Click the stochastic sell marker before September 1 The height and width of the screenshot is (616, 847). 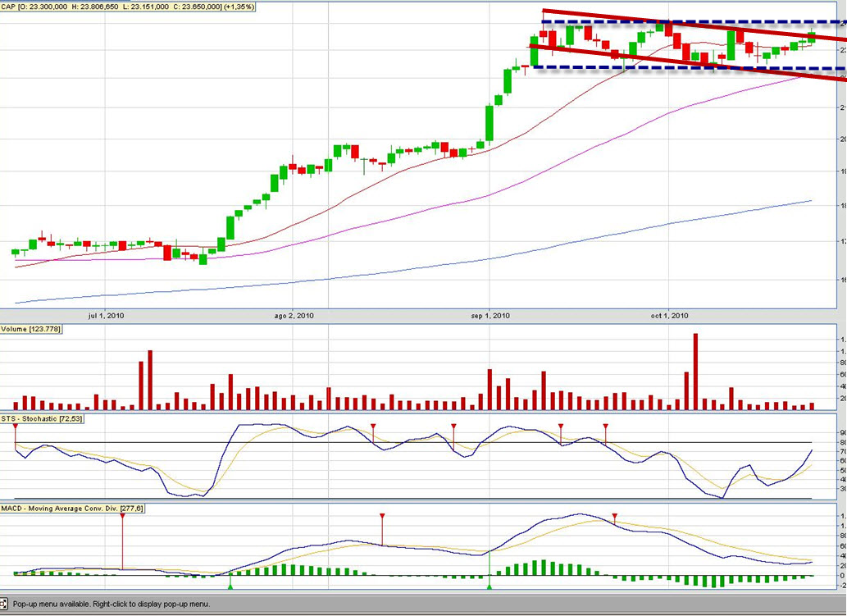coord(453,427)
